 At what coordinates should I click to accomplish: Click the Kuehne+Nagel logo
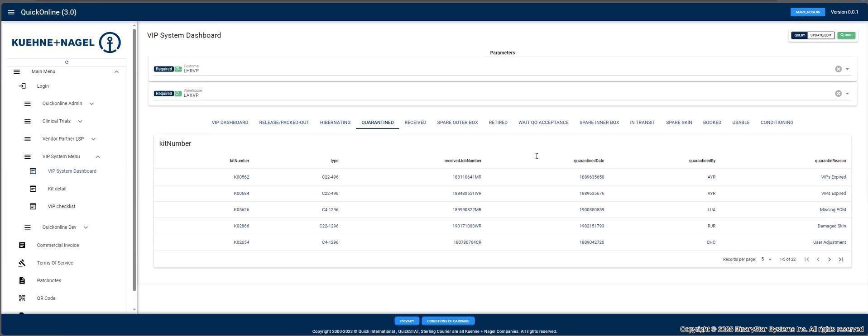[x=67, y=43]
